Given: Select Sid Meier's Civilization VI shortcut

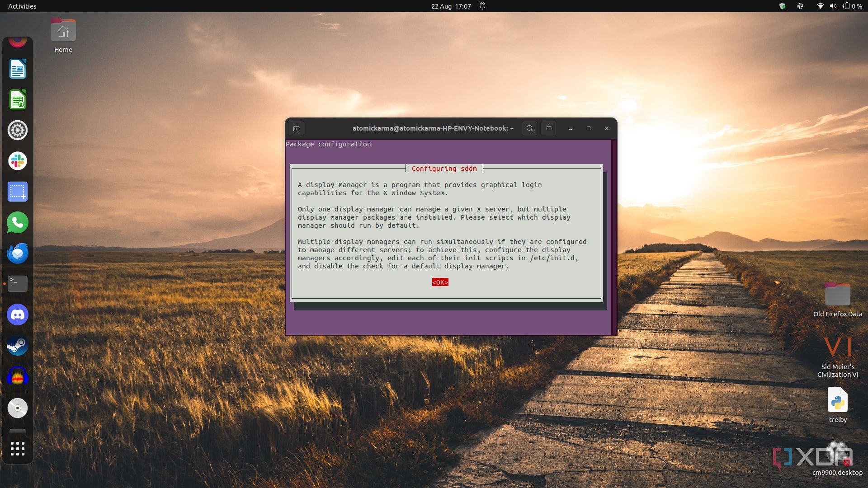Looking at the screenshot, I should tap(838, 357).
